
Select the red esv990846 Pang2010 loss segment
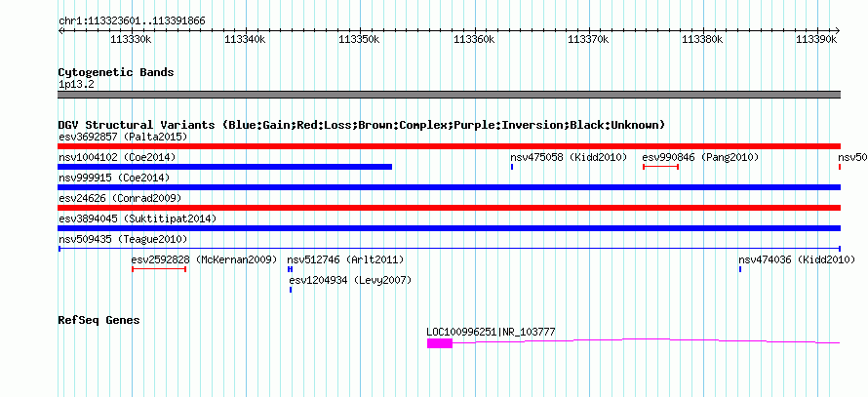click(660, 167)
